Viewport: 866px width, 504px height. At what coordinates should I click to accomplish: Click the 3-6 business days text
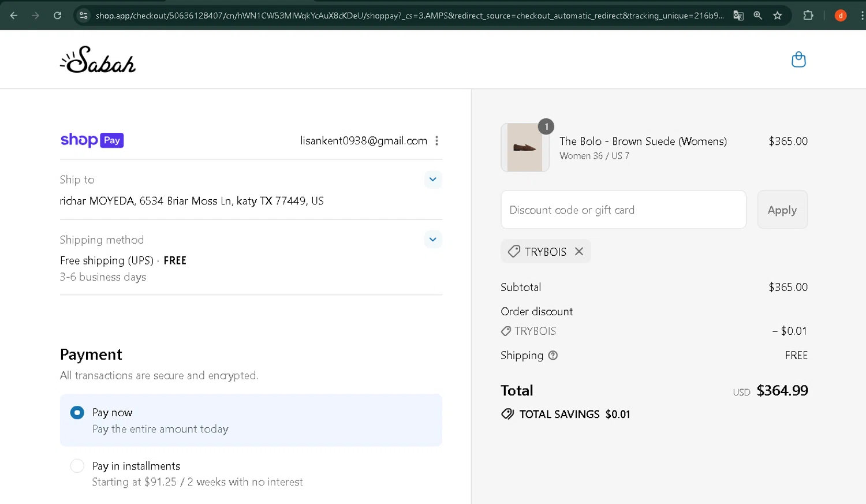[103, 277]
